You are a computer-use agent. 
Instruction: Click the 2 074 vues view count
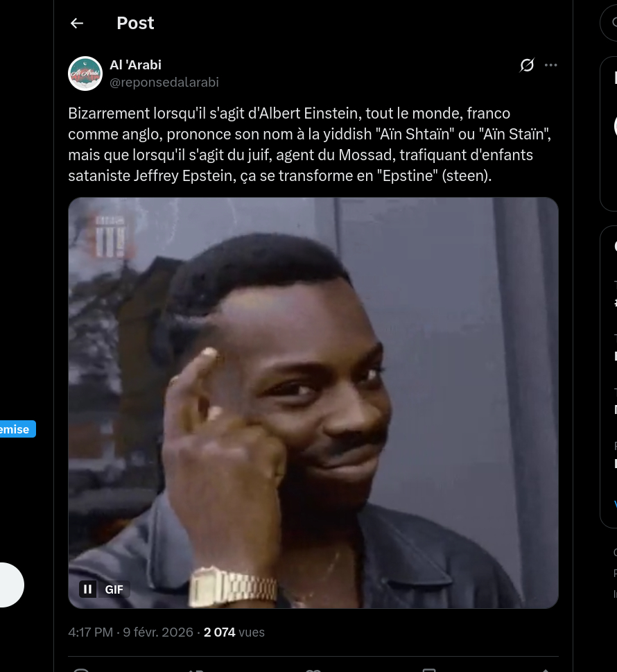click(x=234, y=632)
